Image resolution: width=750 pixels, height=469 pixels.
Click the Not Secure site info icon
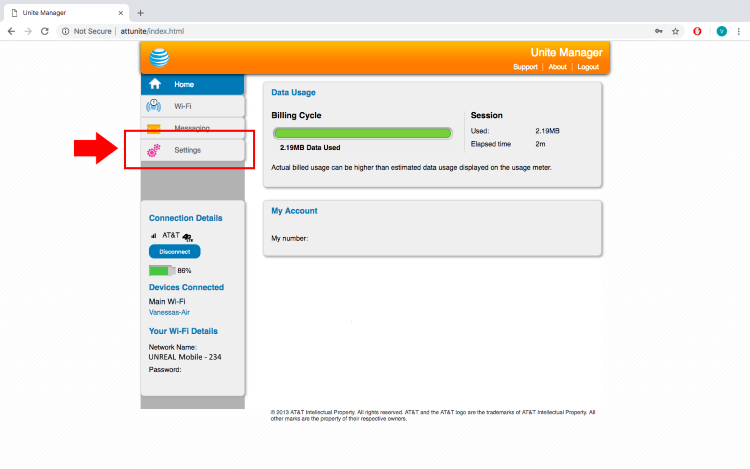[66, 31]
